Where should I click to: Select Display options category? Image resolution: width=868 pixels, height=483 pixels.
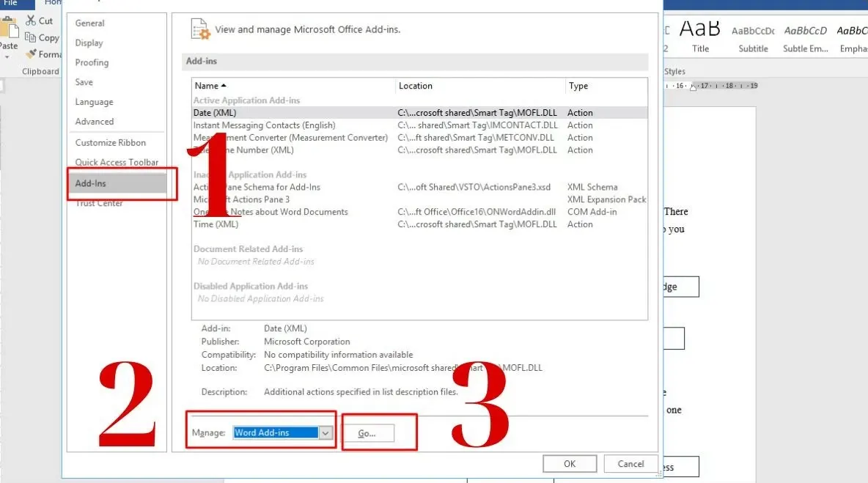tap(89, 43)
